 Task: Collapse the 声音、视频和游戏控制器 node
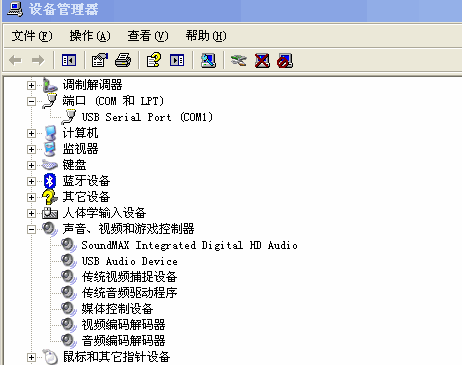[31, 229]
